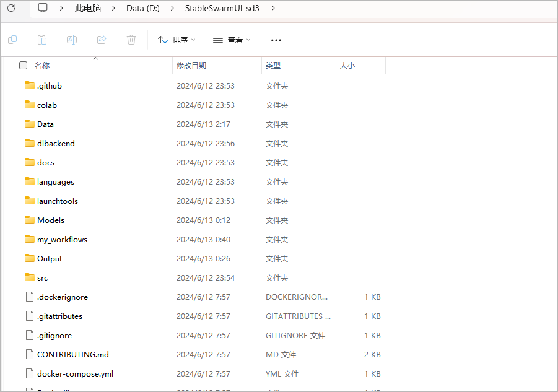Click the Delete (trash) icon

pos(131,39)
